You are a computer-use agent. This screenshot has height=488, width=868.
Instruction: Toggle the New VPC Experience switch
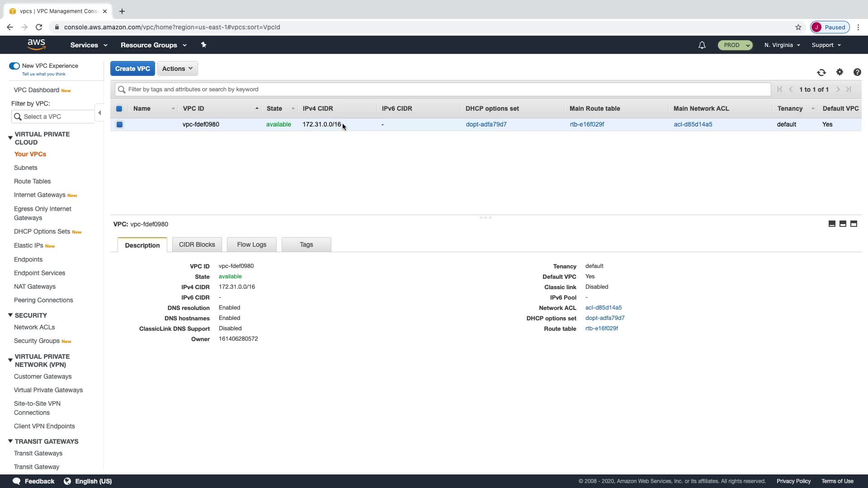(14, 66)
